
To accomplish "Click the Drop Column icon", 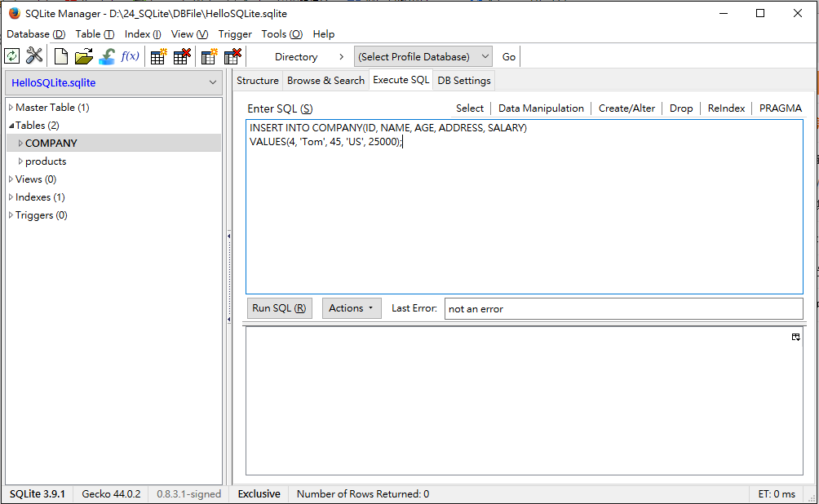I will [x=233, y=56].
